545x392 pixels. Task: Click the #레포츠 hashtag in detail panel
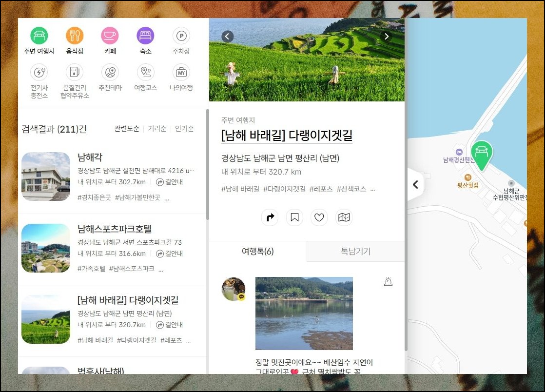point(321,189)
